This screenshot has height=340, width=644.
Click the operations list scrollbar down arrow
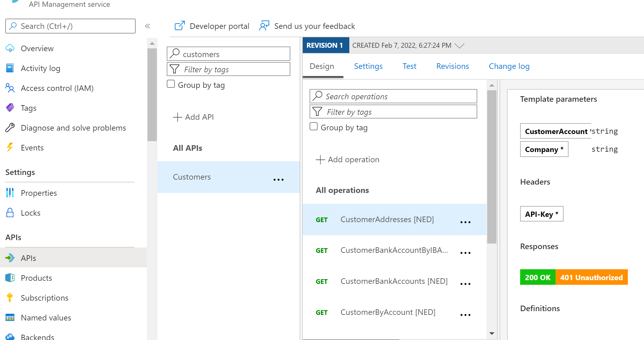(492, 333)
